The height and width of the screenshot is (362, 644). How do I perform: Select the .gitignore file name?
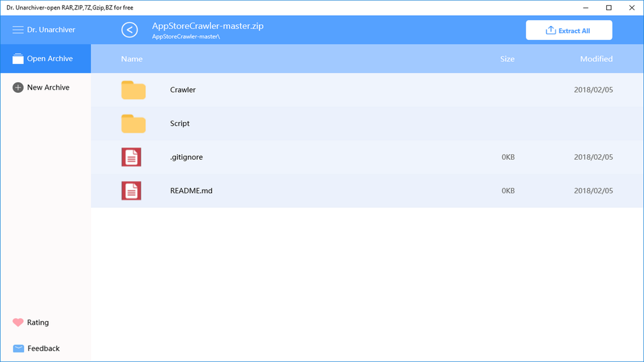pyautogui.click(x=186, y=157)
